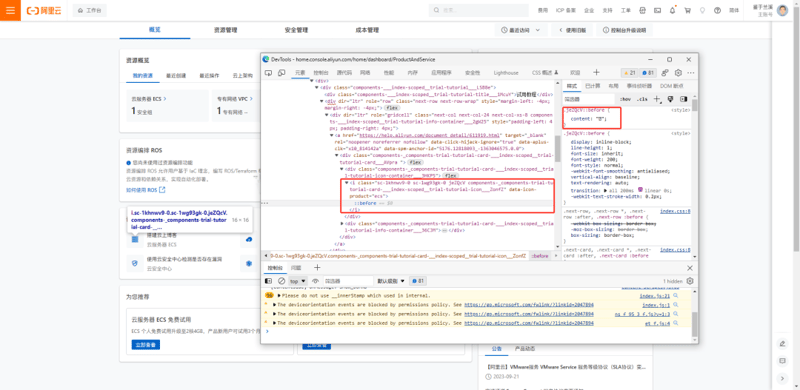The image size is (800, 390).
Task: Open the shopping cart icon
Action: click(687, 10)
